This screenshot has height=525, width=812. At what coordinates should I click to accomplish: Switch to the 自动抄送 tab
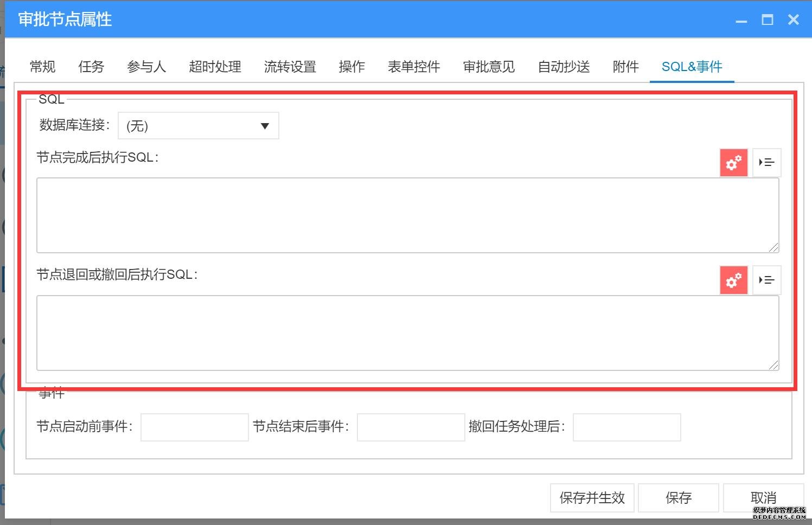tap(564, 67)
